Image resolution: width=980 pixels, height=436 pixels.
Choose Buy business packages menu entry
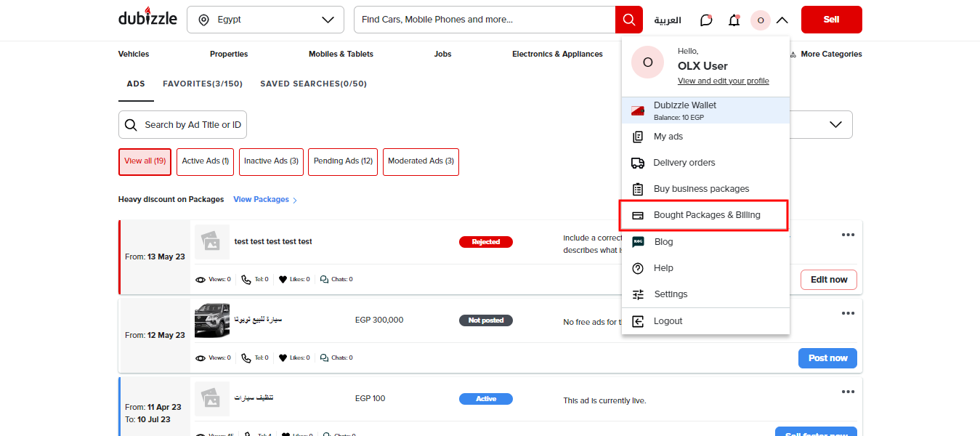click(x=705, y=189)
